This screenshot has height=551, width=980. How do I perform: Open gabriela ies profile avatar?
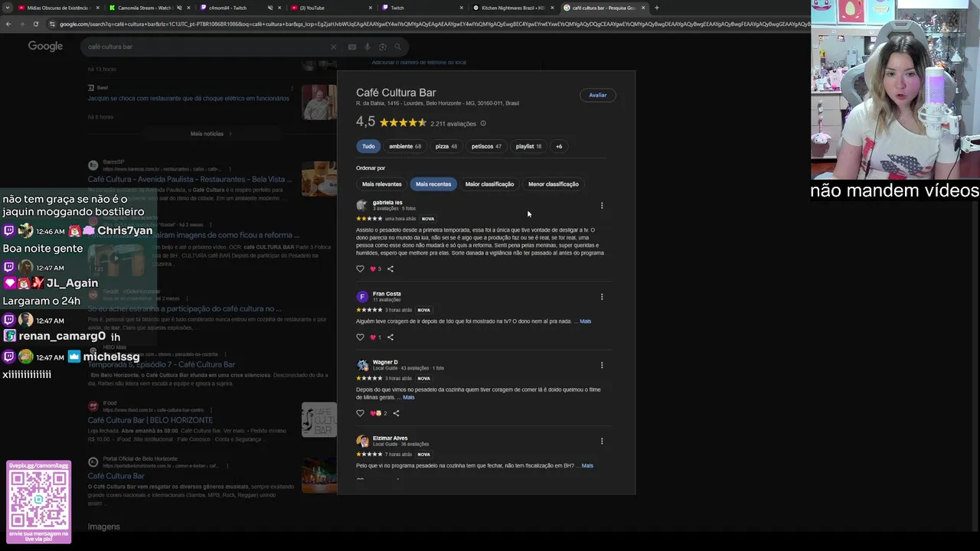(361, 205)
